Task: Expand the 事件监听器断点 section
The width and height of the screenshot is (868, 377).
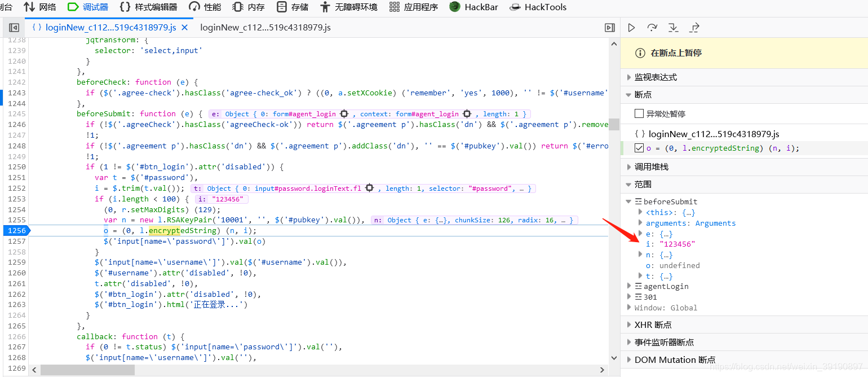Action: [x=744, y=343]
